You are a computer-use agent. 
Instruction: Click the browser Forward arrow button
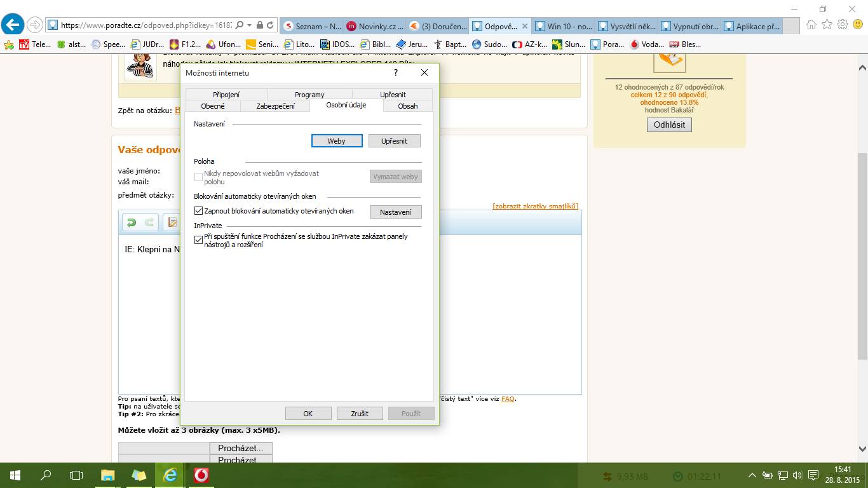(35, 25)
